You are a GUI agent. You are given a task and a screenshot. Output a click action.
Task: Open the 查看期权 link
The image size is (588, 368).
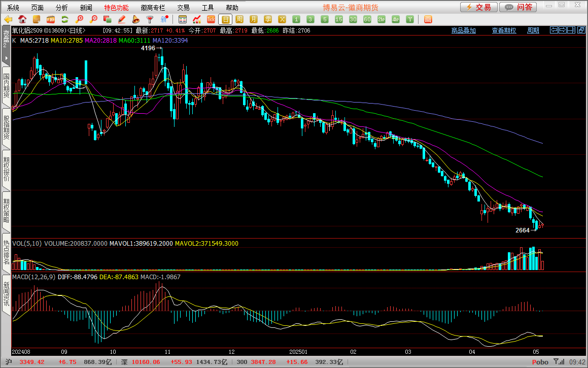pyautogui.click(x=504, y=30)
